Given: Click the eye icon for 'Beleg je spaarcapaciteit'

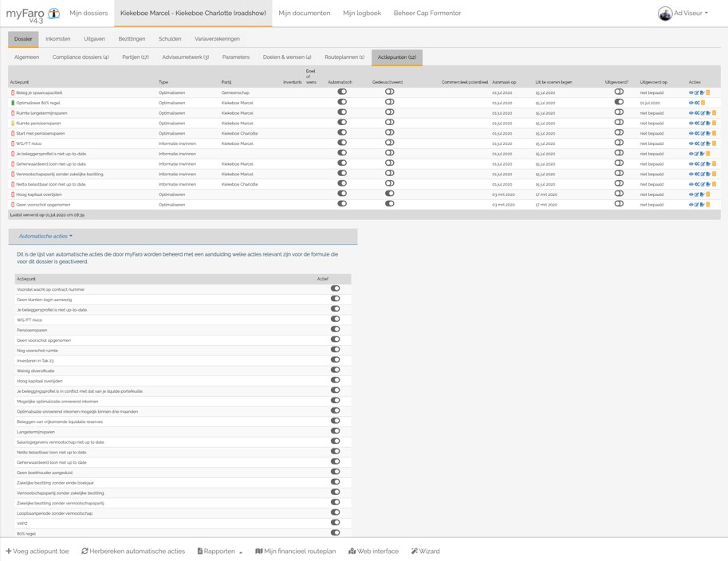Looking at the screenshot, I should (691, 92).
